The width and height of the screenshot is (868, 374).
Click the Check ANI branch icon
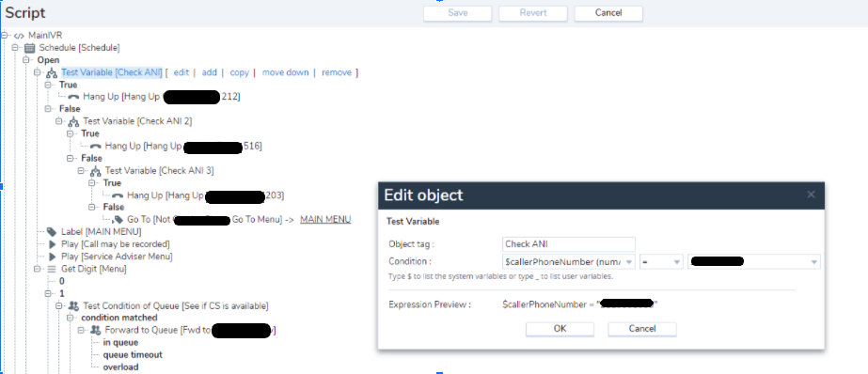coord(52,73)
